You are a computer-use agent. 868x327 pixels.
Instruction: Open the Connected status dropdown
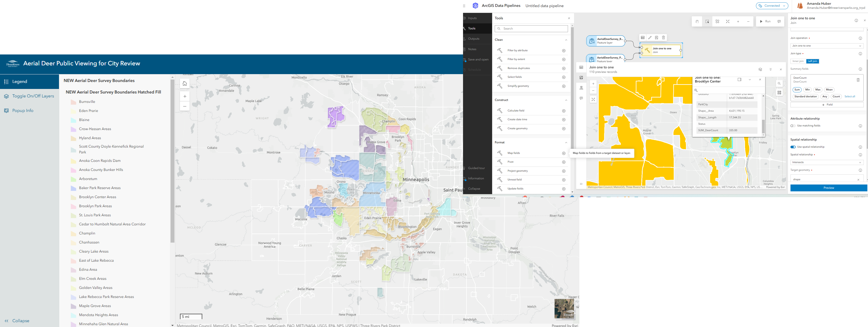[772, 6]
